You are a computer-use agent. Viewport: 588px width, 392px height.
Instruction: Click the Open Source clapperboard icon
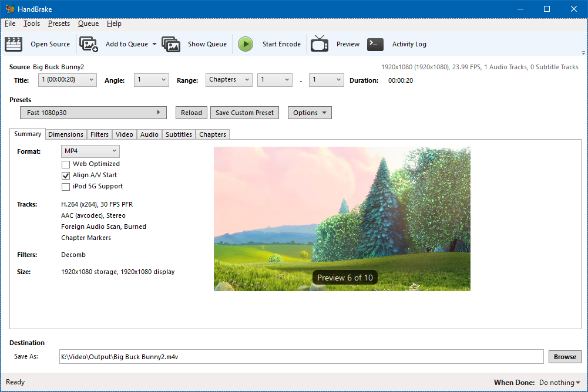pyautogui.click(x=14, y=44)
